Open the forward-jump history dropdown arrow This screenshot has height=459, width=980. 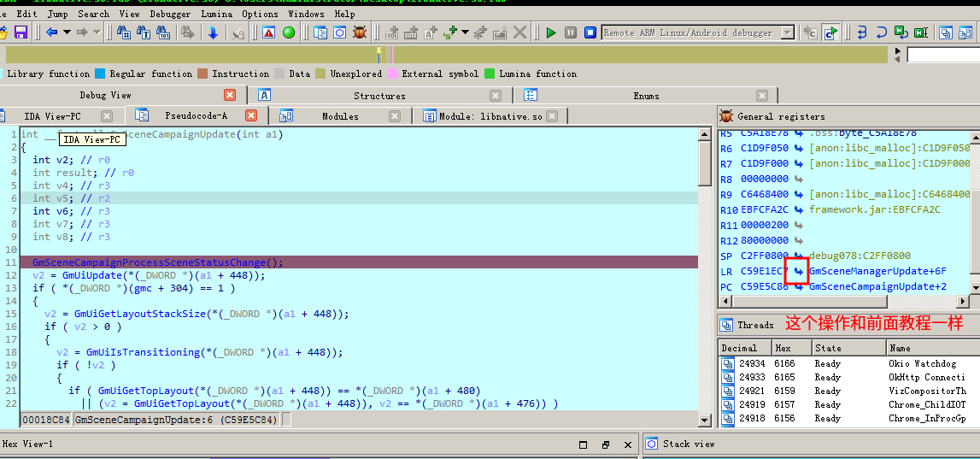[x=97, y=32]
